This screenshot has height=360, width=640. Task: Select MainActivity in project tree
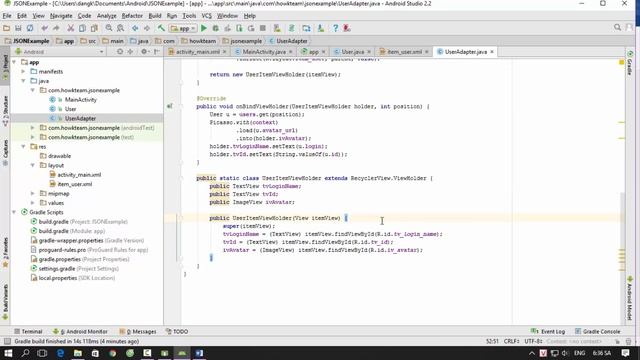pyautogui.click(x=80, y=100)
